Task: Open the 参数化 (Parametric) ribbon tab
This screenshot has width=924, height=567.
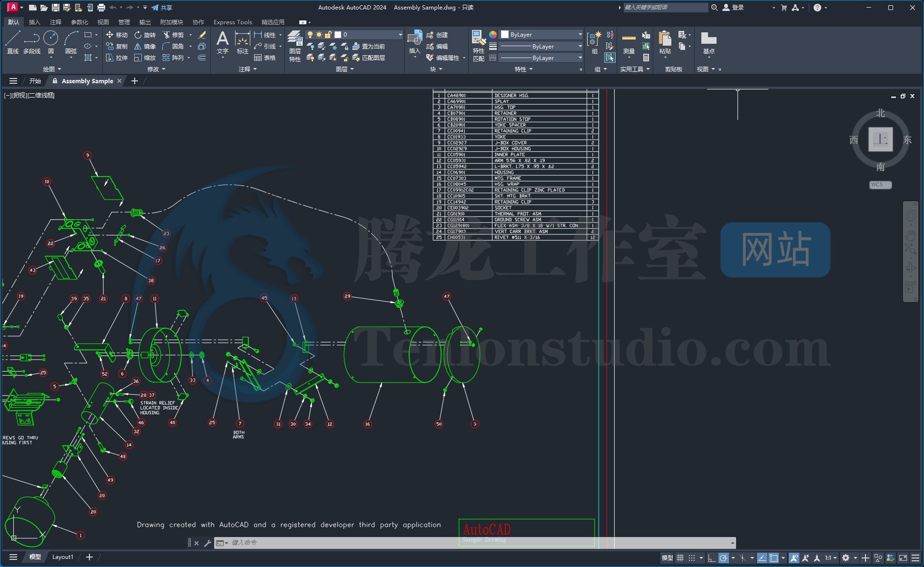Action: [x=79, y=22]
